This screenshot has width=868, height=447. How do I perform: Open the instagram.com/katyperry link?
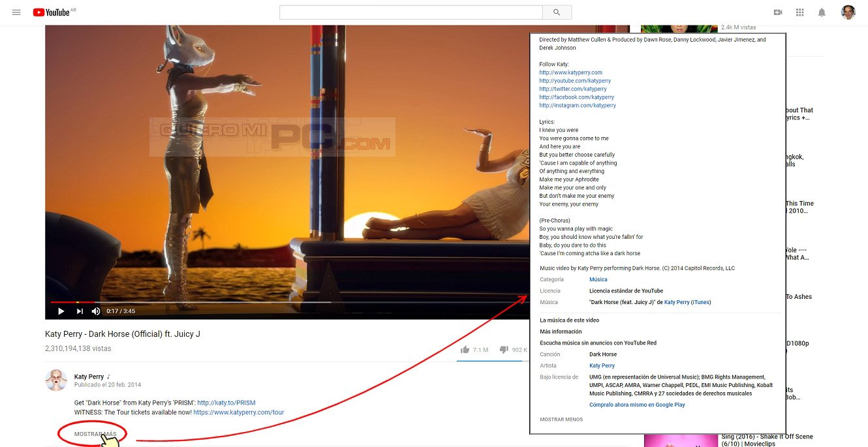[578, 105]
